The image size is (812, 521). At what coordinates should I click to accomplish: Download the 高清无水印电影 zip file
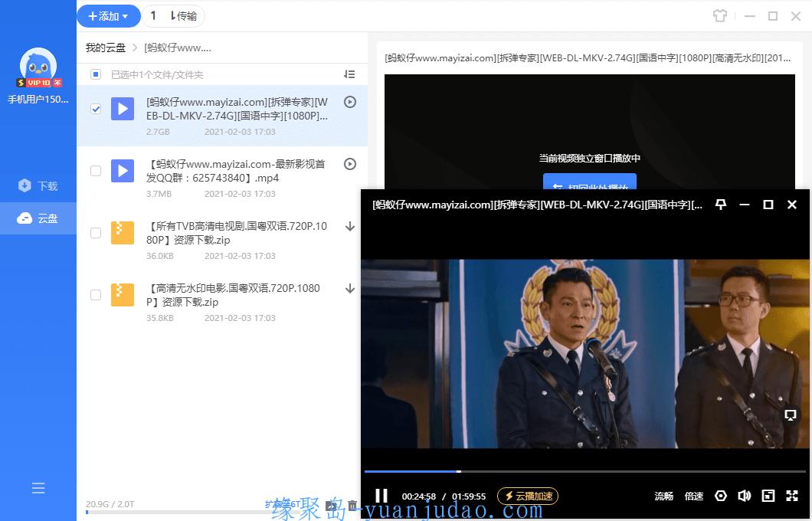pos(350,289)
